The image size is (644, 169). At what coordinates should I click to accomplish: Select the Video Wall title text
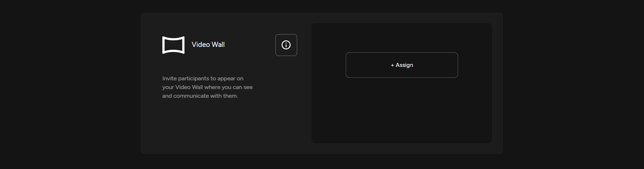208,45
